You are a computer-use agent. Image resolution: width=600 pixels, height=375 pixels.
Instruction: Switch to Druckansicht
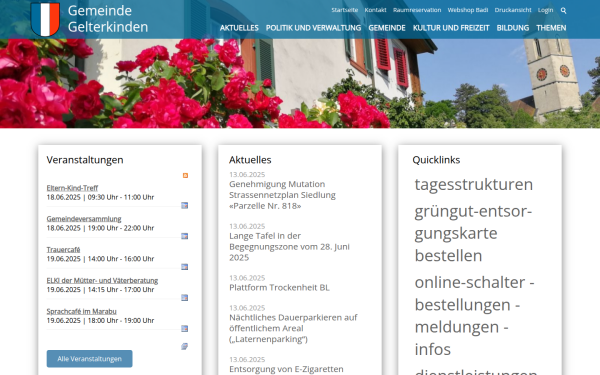pyautogui.click(x=513, y=10)
